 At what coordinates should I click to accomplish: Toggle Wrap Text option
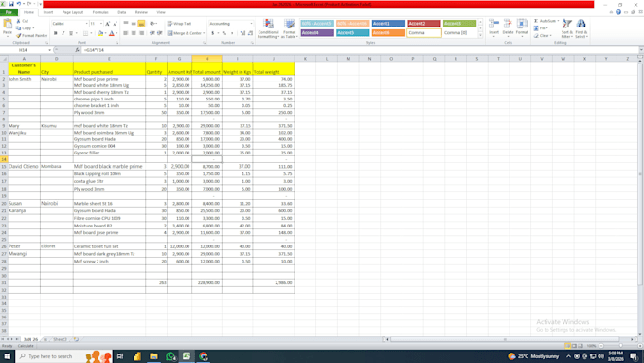pos(180,24)
